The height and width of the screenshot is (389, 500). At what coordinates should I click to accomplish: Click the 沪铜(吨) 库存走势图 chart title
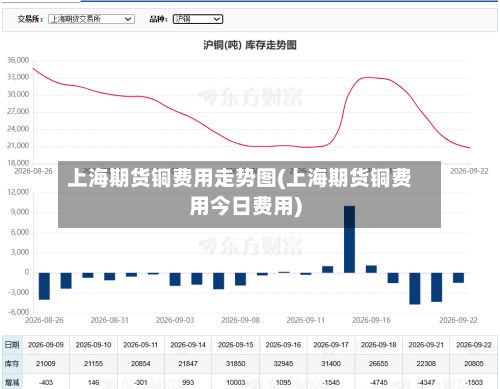(x=250, y=45)
